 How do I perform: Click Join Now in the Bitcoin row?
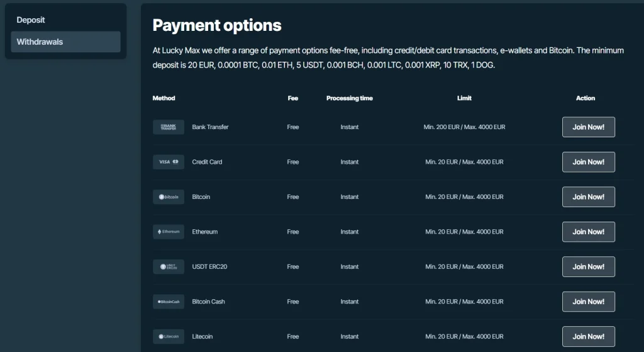tap(589, 197)
